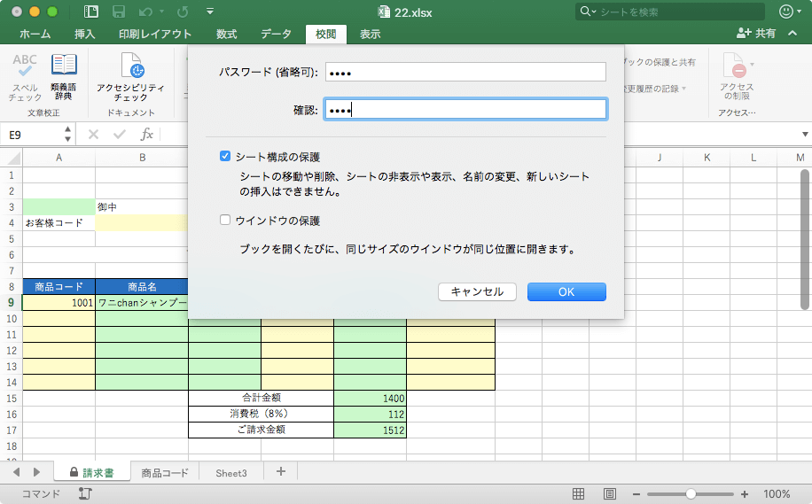Collapse the ribbon with the chevron

(x=792, y=33)
